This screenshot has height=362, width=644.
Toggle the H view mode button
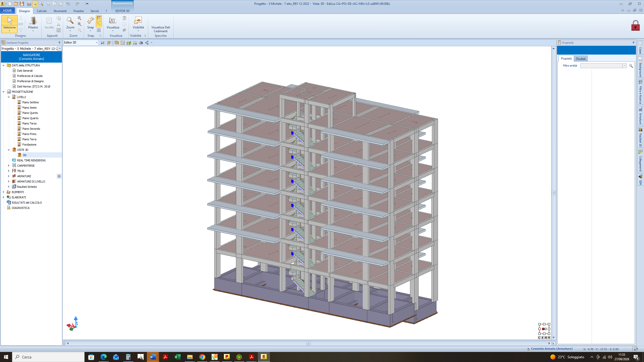pos(546,338)
